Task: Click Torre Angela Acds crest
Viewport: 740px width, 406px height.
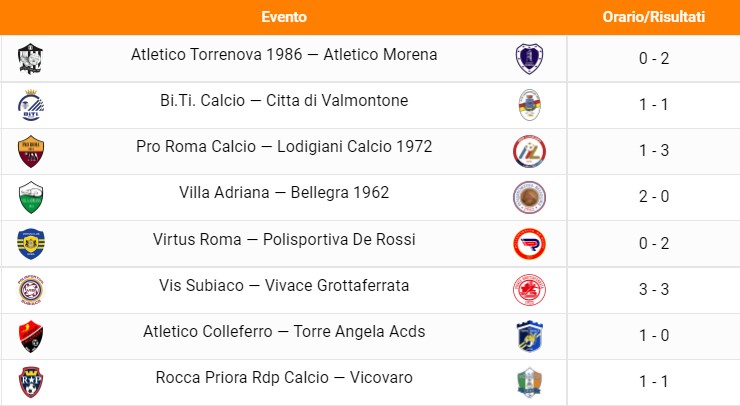Action: point(529,336)
